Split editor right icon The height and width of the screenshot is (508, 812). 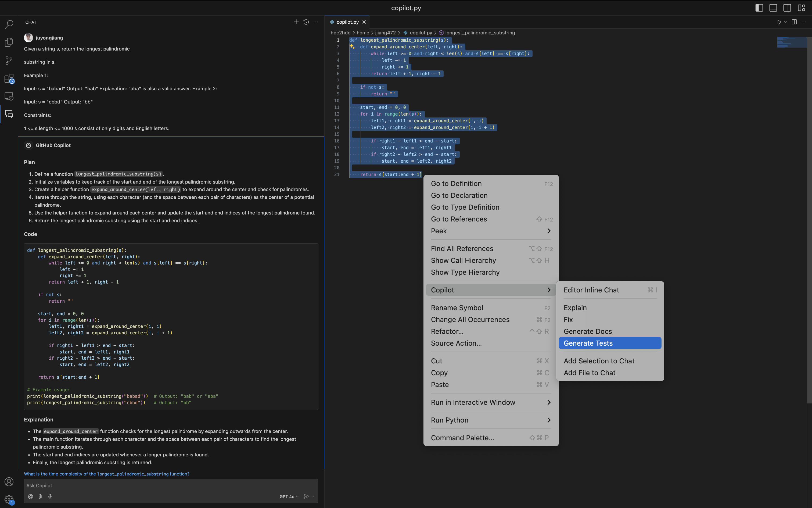pyautogui.click(x=794, y=22)
